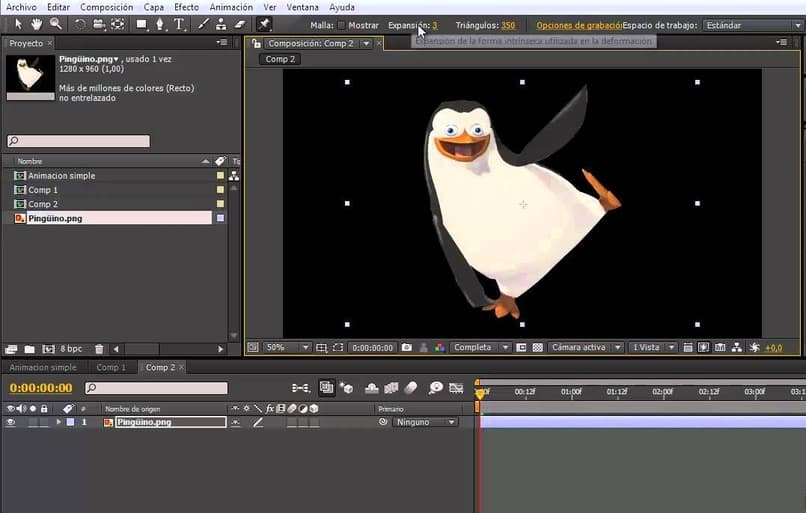
Task: Click the reset exposure icon
Action: (x=754, y=347)
